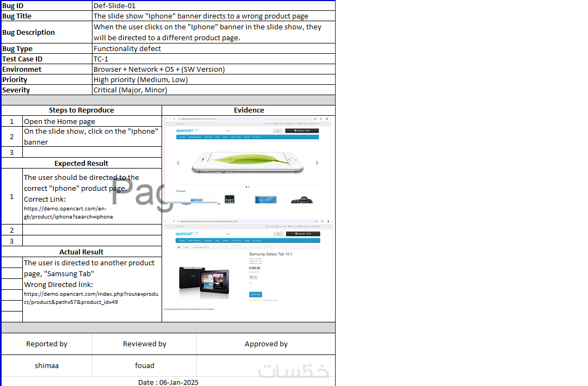Click the "Bug Type" label cell
Screen dimensions: 588x386
(47, 49)
